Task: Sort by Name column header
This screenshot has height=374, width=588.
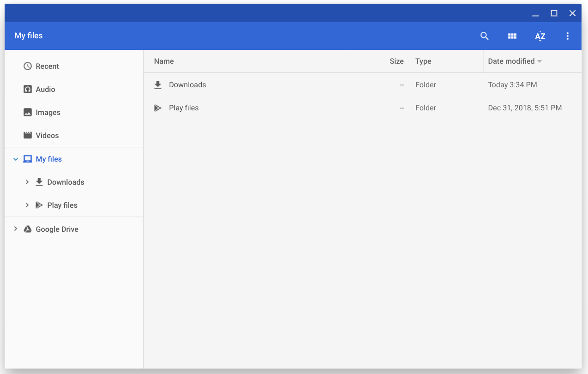Action: (x=164, y=61)
